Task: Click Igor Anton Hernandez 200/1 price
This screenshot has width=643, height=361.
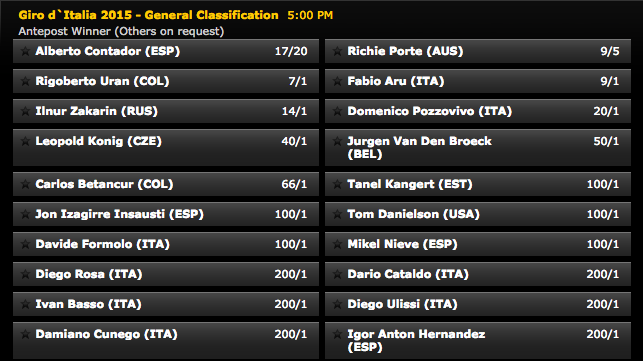Action: pos(603,334)
